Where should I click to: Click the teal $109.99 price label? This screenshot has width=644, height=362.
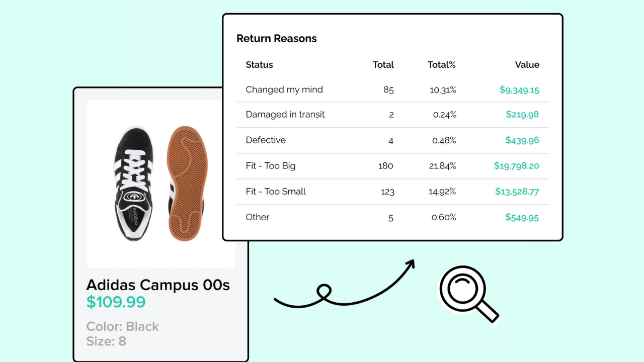(116, 302)
